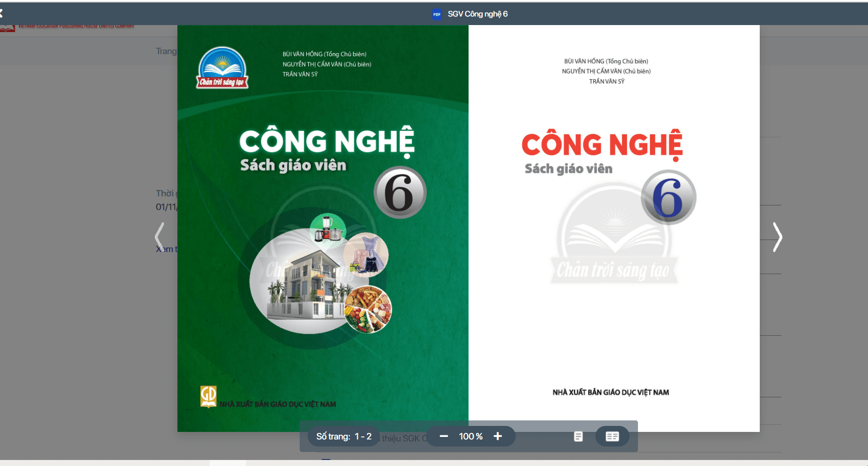Screen dimensions: 868x466
Task: Click Chân trời sáng tạo logo on cover
Action: click(x=222, y=68)
